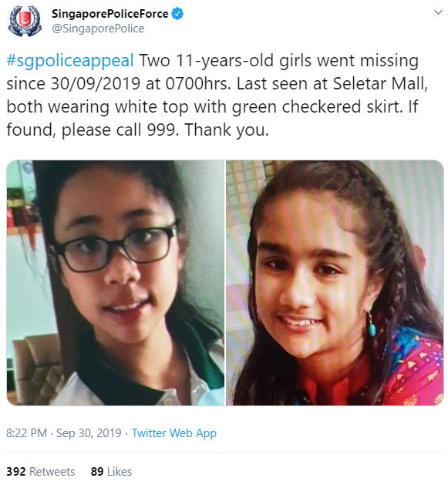Viewport: 448px width, 488px height.
Task: Click the 89 like count number
Action: 97,472
